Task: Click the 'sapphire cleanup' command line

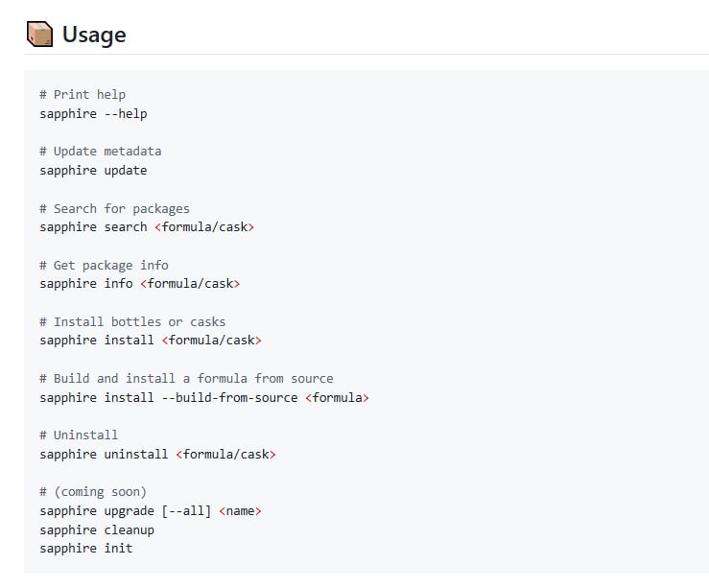Action: click(97, 529)
